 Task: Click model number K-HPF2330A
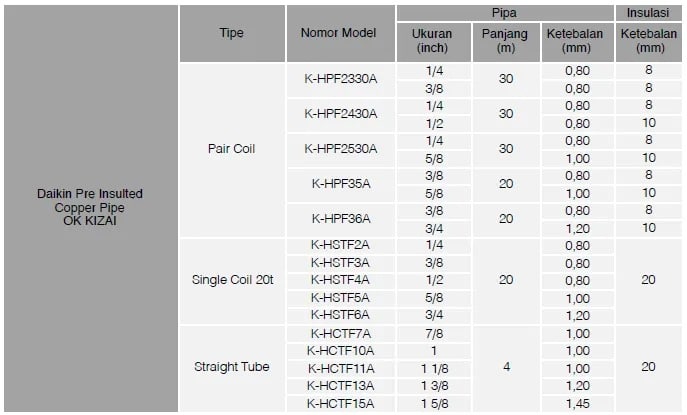(x=340, y=79)
